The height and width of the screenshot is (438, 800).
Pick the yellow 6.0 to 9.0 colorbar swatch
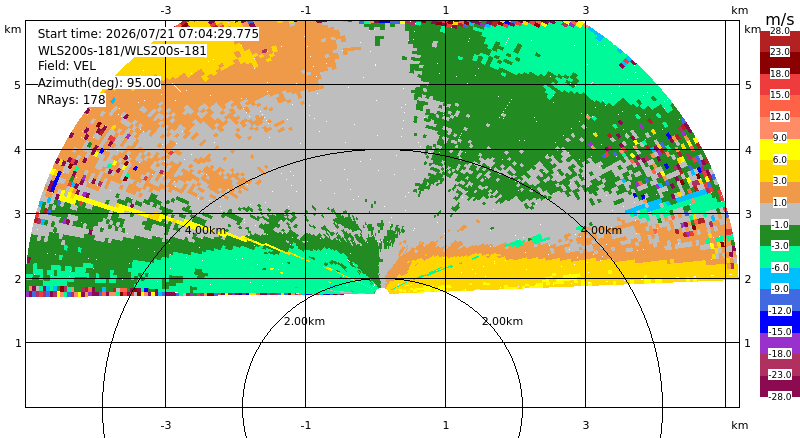(x=780, y=149)
